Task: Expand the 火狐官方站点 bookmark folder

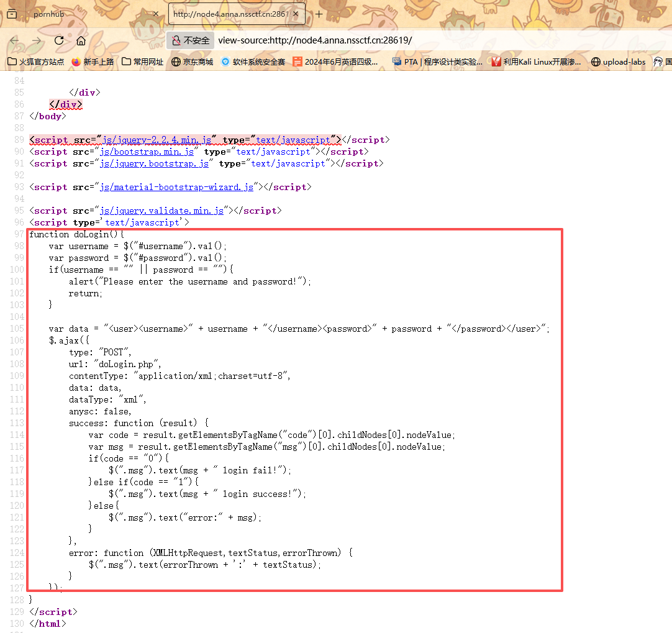Action: (35, 61)
